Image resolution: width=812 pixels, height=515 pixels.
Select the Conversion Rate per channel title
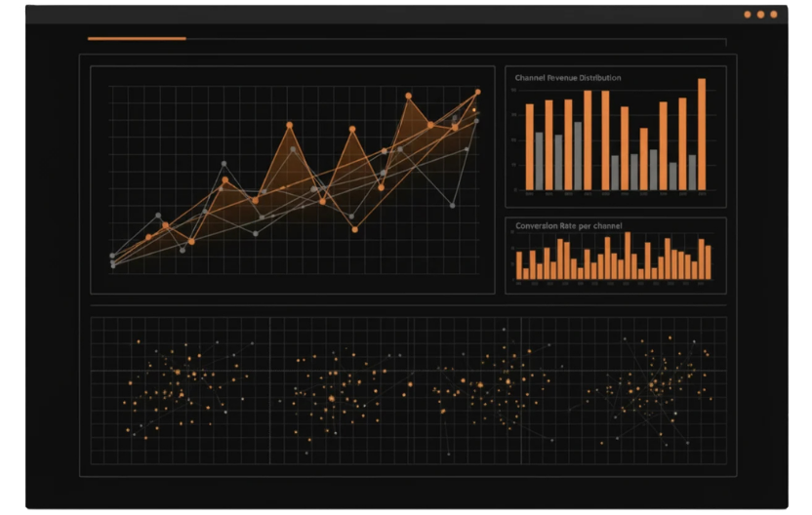point(568,226)
